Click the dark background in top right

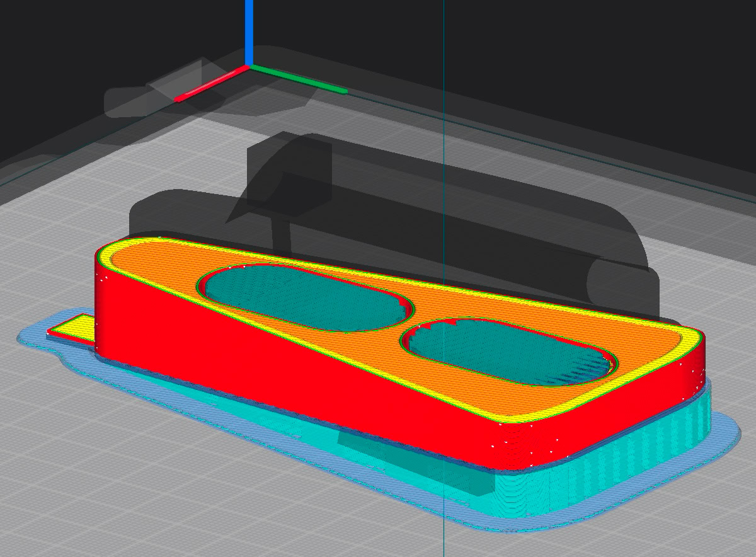pos(630,50)
